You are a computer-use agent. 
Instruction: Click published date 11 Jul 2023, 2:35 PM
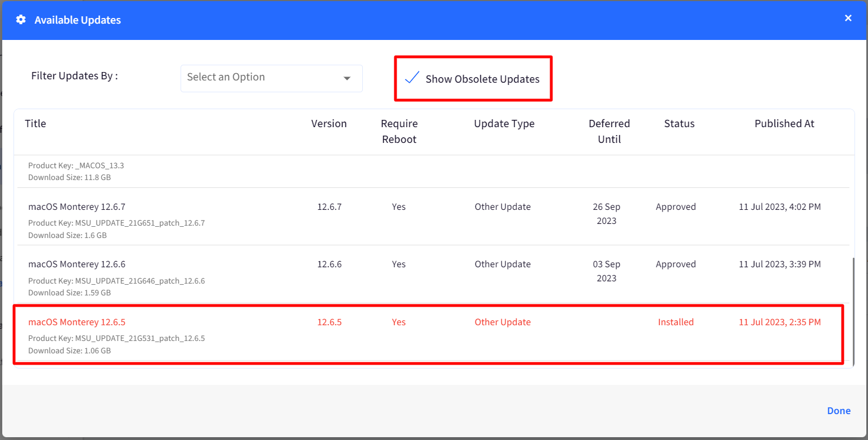pos(780,322)
